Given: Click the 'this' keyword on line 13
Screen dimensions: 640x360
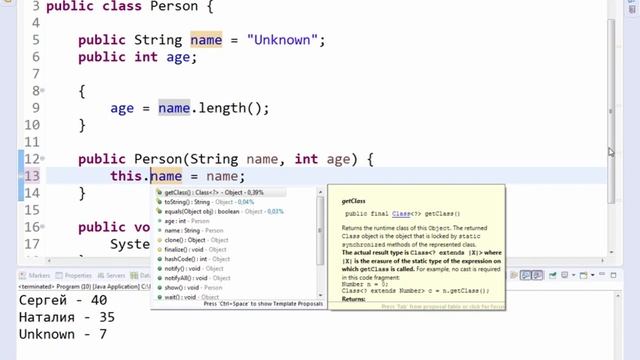Looking at the screenshot, I should click(x=126, y=176).
